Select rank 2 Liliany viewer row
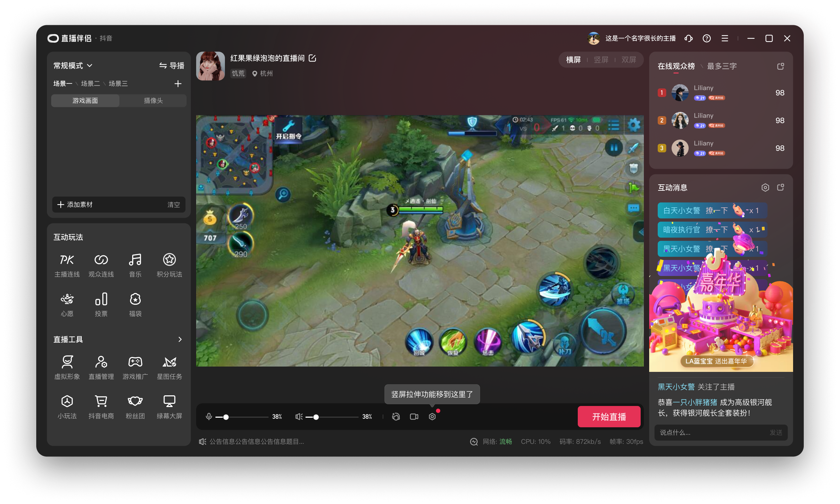This screenshot has height=504, width=840. tap(721, 120)
